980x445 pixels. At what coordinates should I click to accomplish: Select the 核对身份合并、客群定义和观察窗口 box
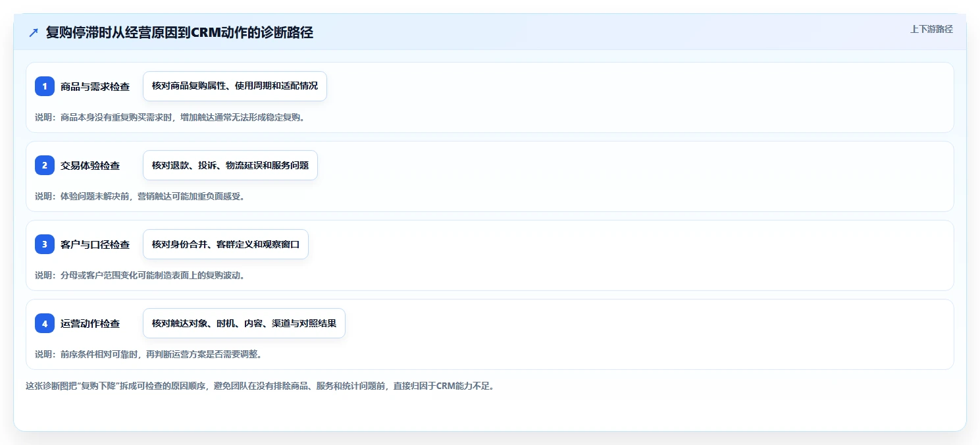point(226,244)
